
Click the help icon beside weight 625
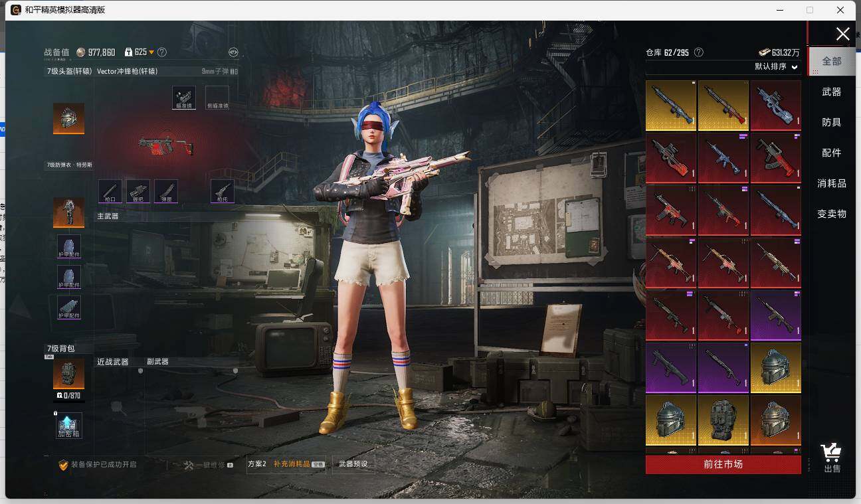(162, 52)
